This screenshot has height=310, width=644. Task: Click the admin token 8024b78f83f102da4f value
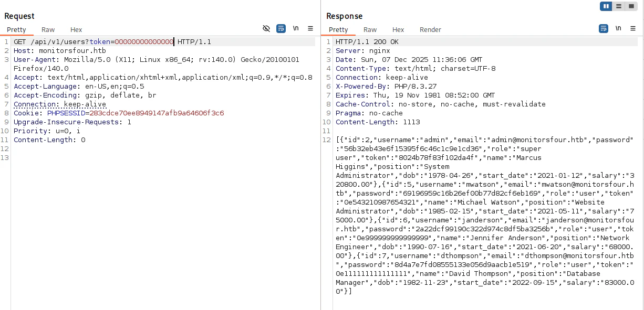tap(437, 157)
